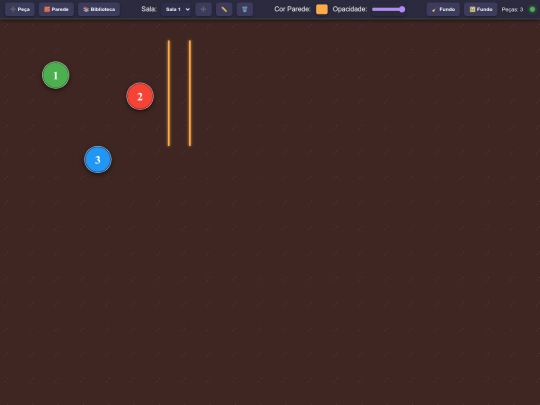
Task: Rename room using the pencil icon
Action: point(224,9)
